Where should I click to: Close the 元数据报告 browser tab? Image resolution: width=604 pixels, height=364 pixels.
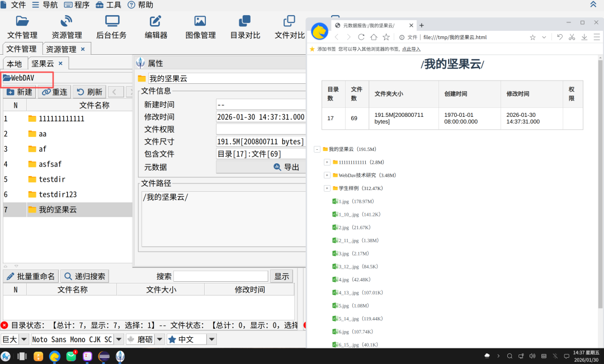pos(411,25)
